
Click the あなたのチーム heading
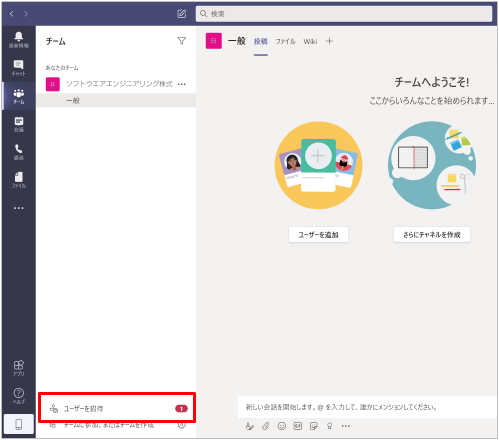62,68
